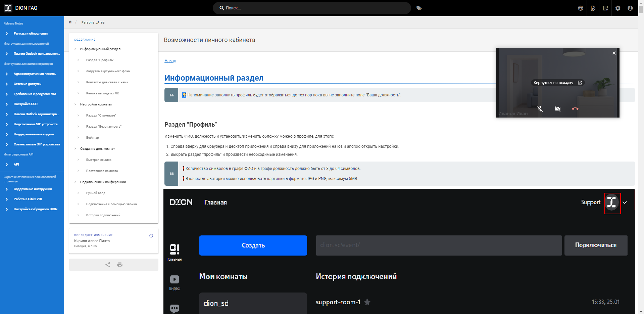Image resolution: width=644 pixels, height=314 pixels.
Task: Open Плагин Outlook администратора page
Action: click(32, 114)
